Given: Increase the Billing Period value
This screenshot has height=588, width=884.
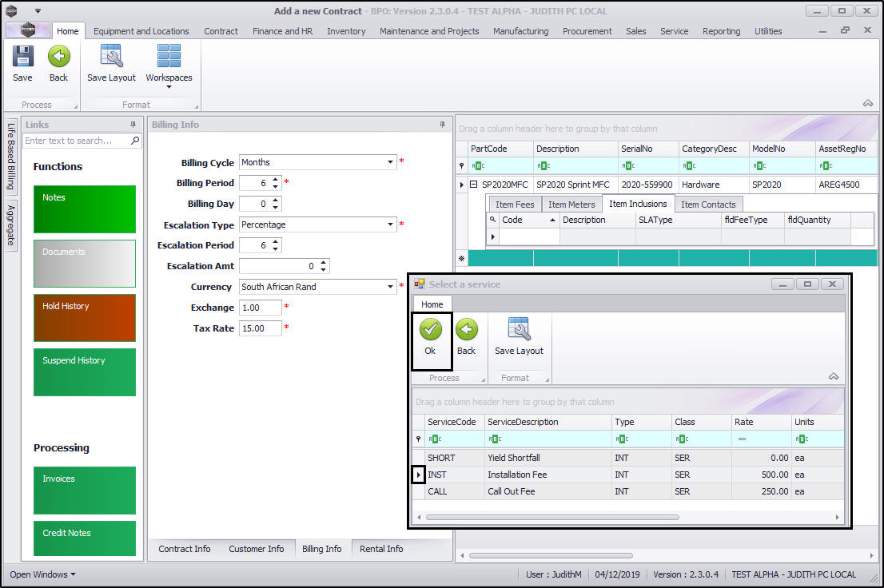Looking at the screenshot, I should click(x=276, y=180).
